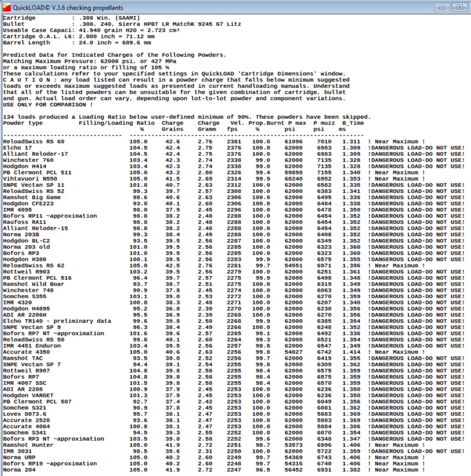Click the 'ReloadSwiss RS 60' powder name
Image resolution: width=471 pixels, height=476 pixels.
click(34, 141)
